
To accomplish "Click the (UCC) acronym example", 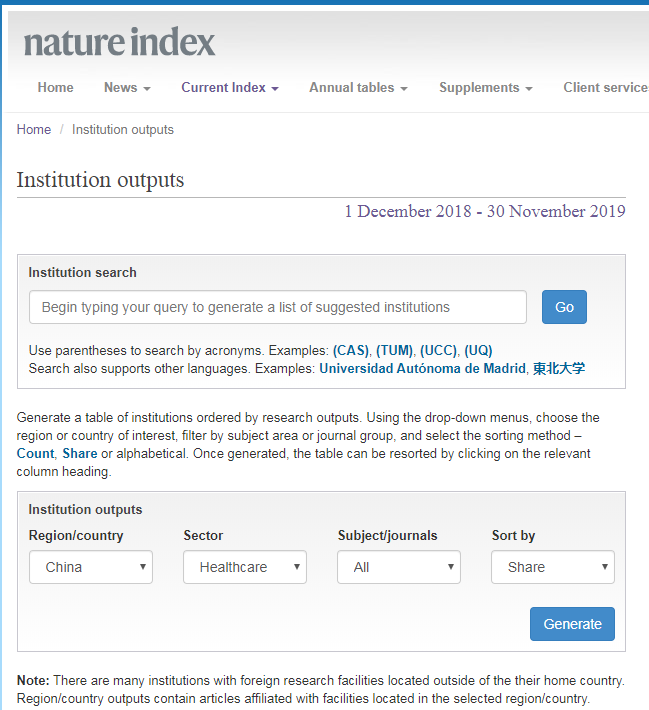I will pos(438,350).
